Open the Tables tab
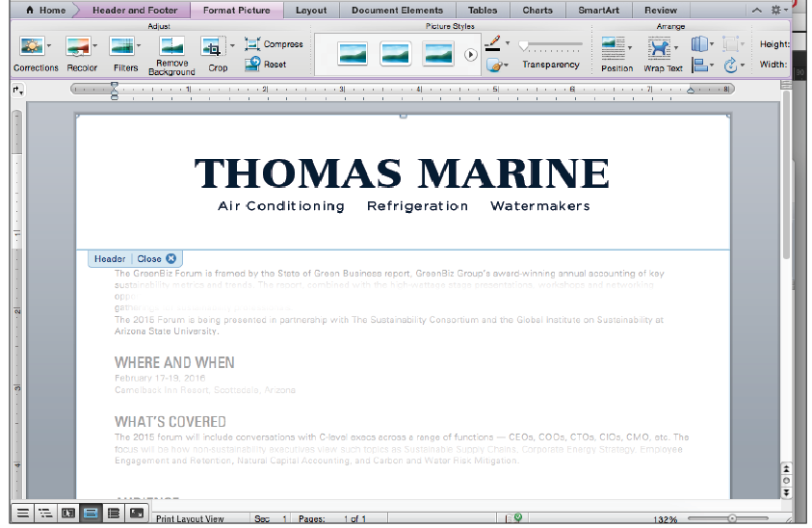812x528 pixels. coord(483,10)
